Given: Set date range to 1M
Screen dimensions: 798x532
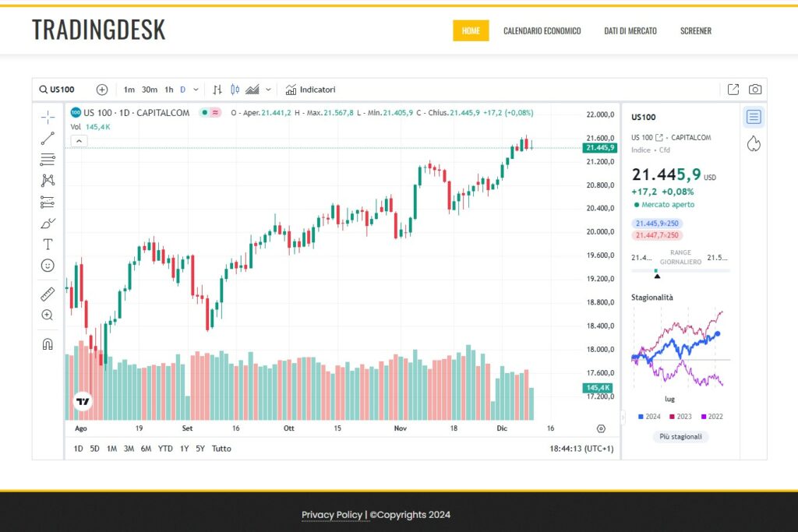Looking at the screenshot, I should pos(112,449).
